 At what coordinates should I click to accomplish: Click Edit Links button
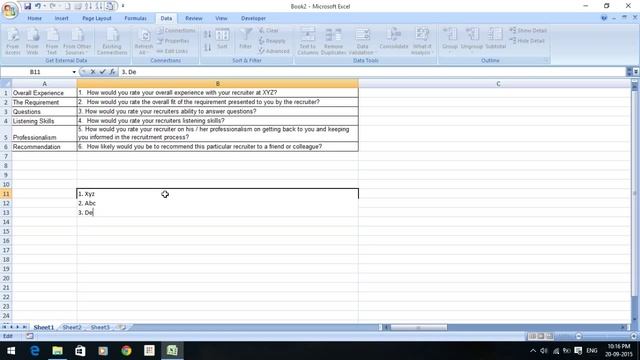172,51
